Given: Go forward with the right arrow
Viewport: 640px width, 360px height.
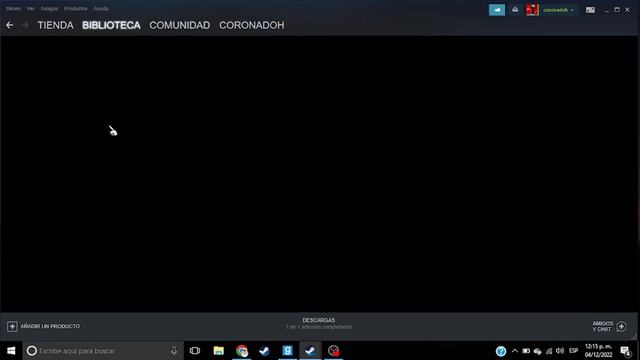Looking at the screenshot, I should (25, 25).
